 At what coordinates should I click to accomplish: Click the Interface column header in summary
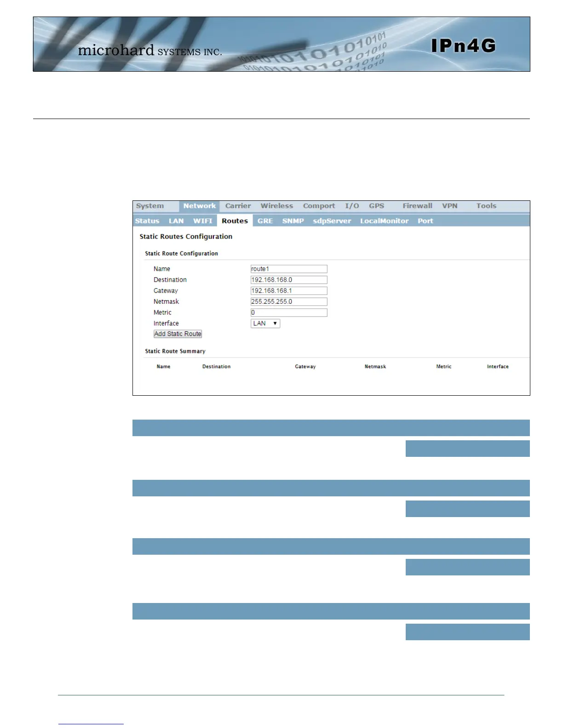(x=498, y=367)
